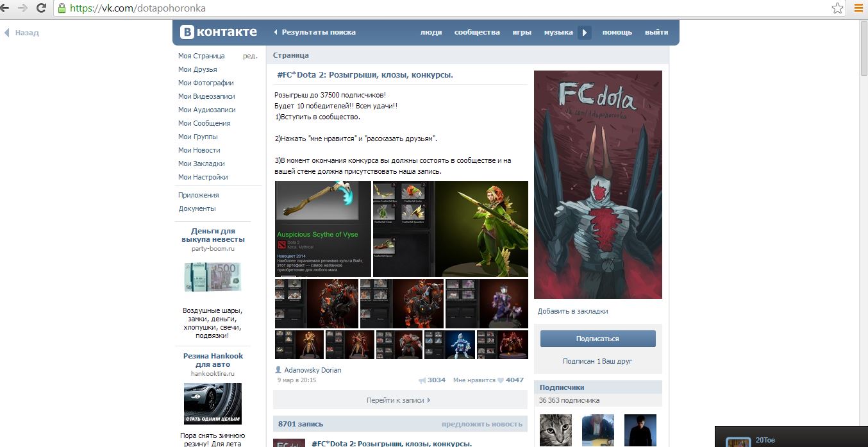Open Приложения in sidebar
Screen dimensions: 868x447
click(x=199, y=195)
